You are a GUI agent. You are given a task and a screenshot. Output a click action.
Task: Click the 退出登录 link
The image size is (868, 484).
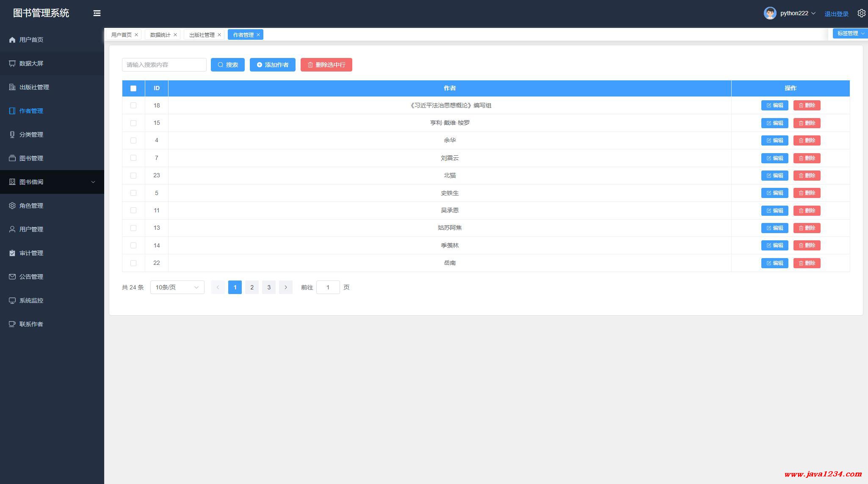click(836, 14)
